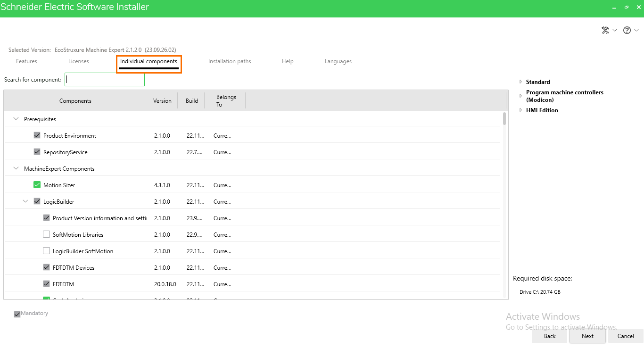Image resolution: width=644 pixels, height=348 pixels.
Task: Toggle the FDTDTM checkbox
Action: tap(47, 284)
